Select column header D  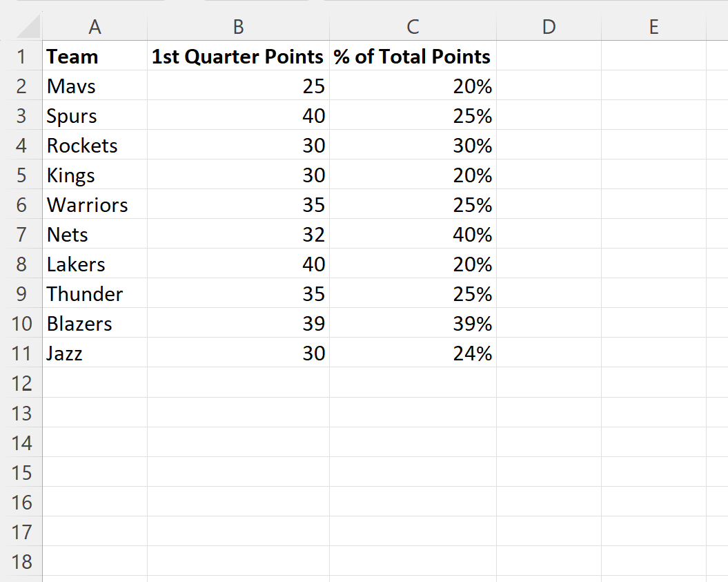(x=549, y=27)
